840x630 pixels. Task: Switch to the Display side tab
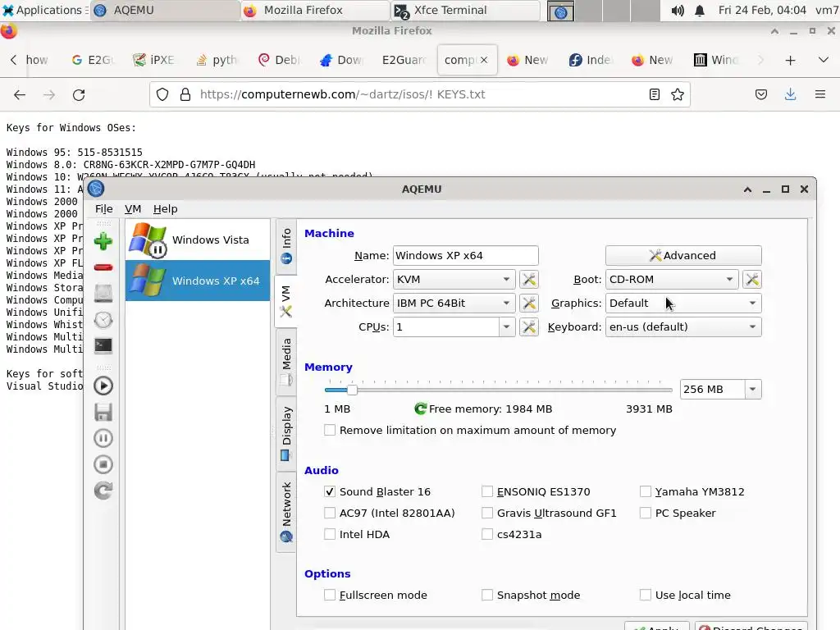(x=286, y=434)
